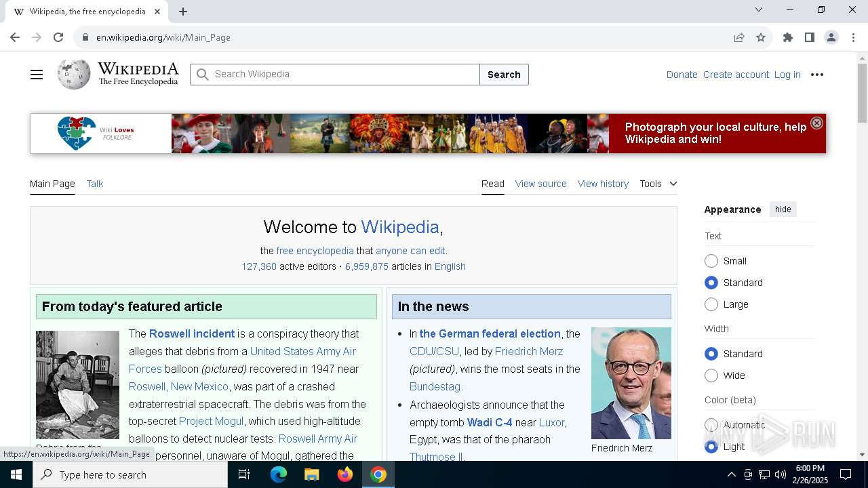Open the volume icon in system tray
The width and height of the screenshot is (868, 488).
(781, 474)
